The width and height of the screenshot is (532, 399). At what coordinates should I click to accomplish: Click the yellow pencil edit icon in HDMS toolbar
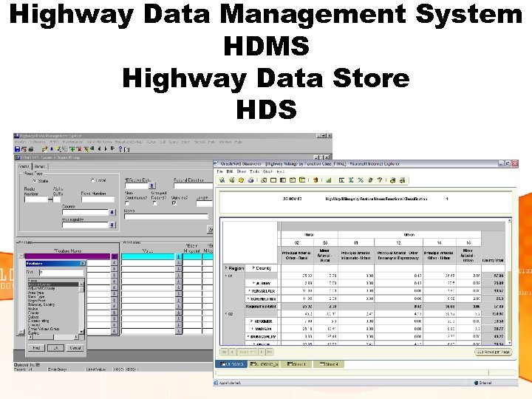click(44, 149)
